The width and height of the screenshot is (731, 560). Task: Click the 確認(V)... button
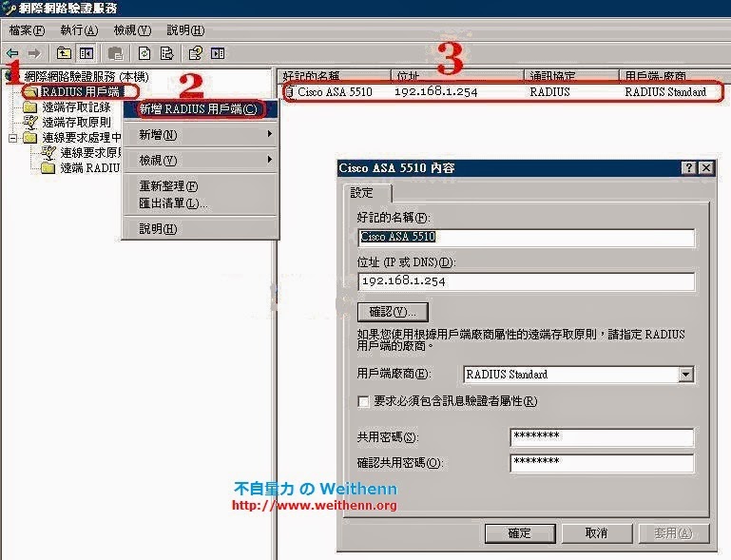[393, 312]
